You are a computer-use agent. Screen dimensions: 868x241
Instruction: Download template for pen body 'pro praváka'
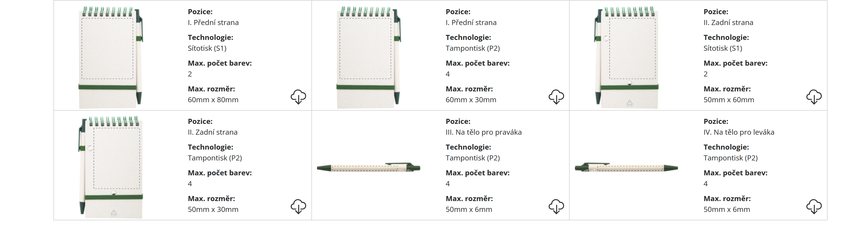click(x=556, y=206)
